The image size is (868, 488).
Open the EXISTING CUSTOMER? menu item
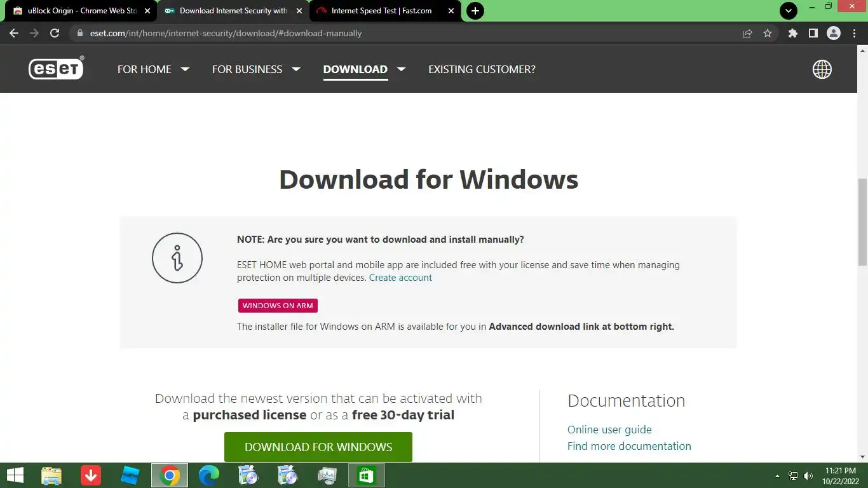[x=482, y=69]
